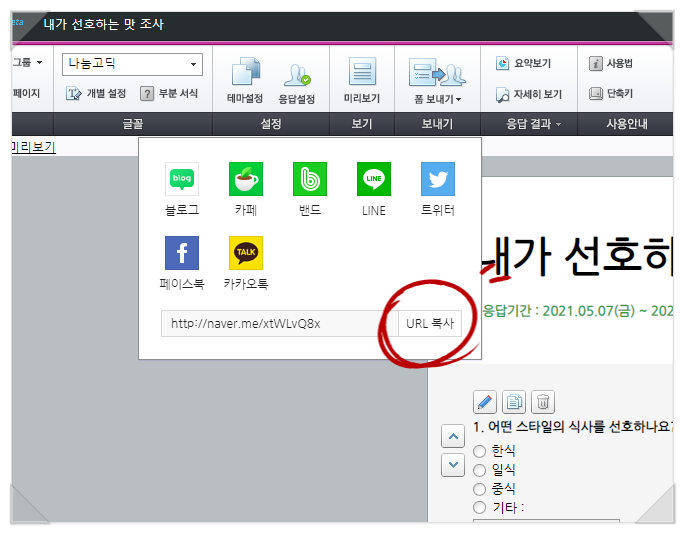Share survey via KakaoTalk
685x534 pixels.
tap(246, 253)
